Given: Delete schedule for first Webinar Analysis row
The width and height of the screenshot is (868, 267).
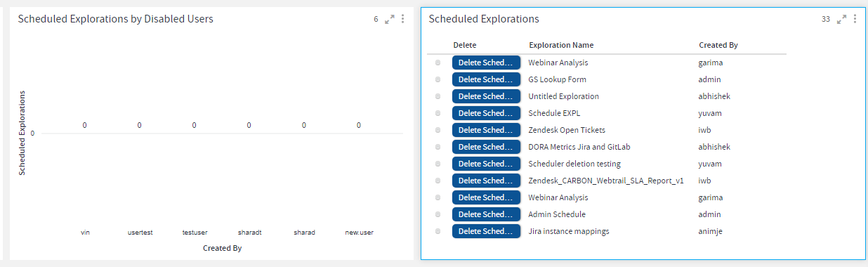Looking at the screenshot, I should coord(486,63).
